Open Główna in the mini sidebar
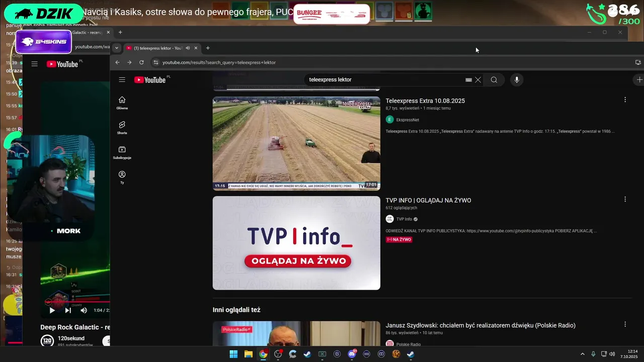Viewport: 644px width, 362px height. coord(122,103)
